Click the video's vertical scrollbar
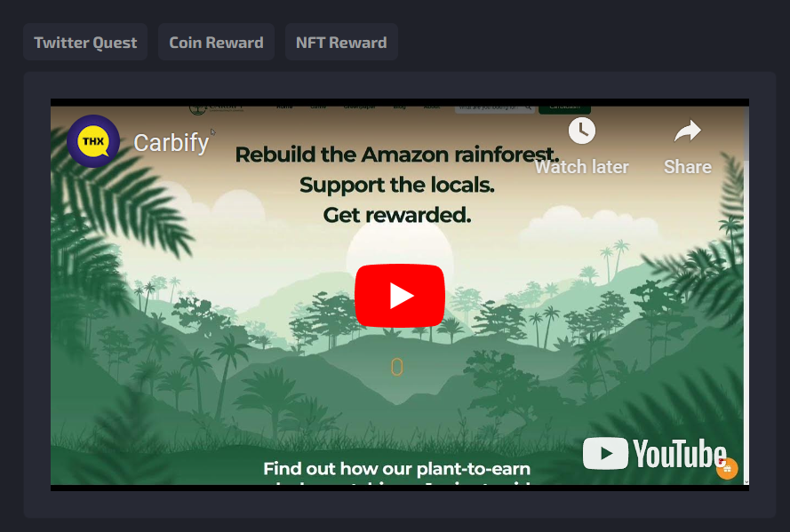The height and width of the screenshot is (532, 790). coord(746,295)
